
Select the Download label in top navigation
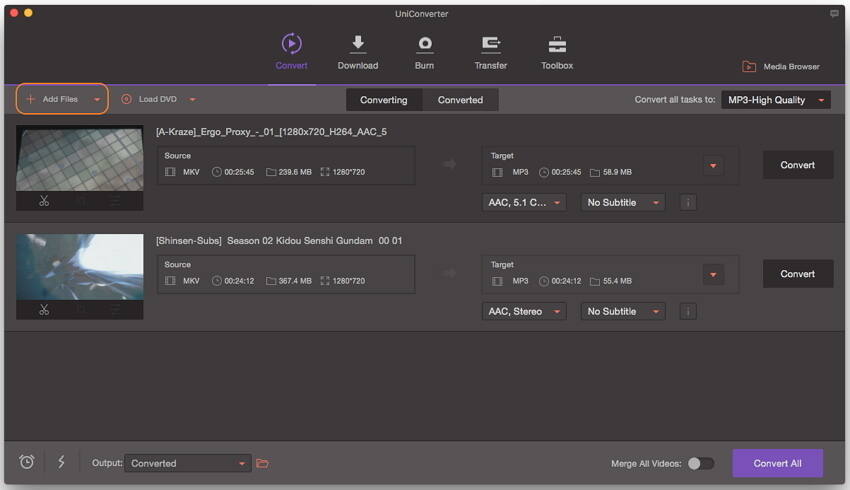pyautogui.click(x=358, y=66)
